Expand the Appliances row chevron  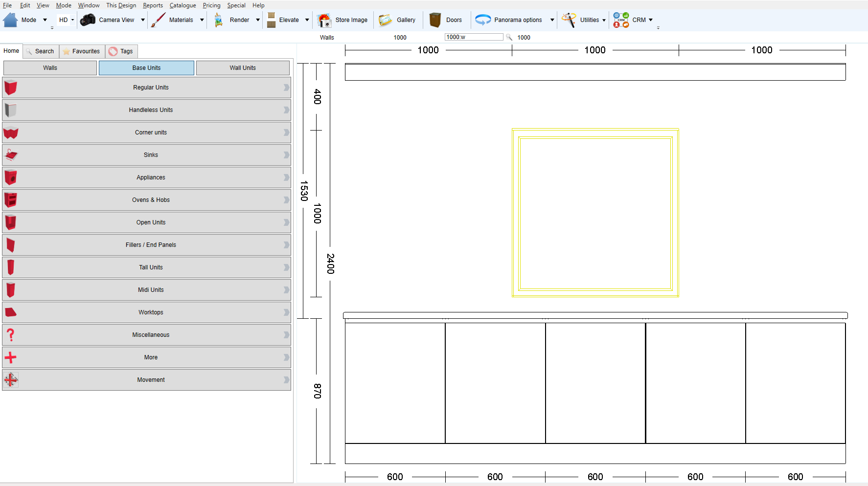pos(286,177)
